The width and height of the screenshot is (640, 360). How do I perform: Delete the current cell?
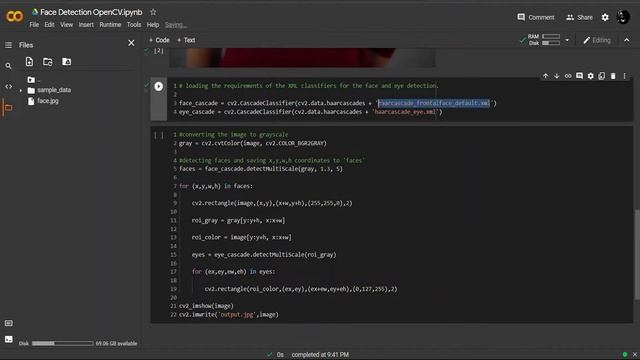613,76
